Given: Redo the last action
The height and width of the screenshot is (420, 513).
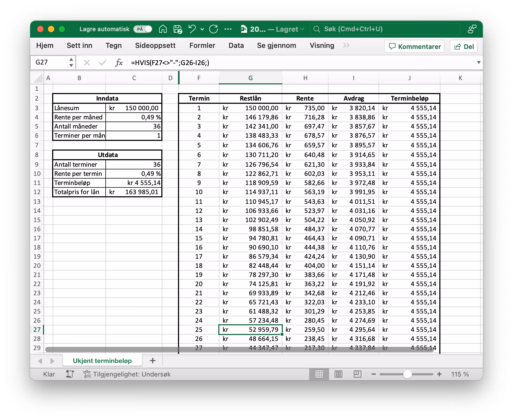Looking at the screenshot, I should point(213,29).
